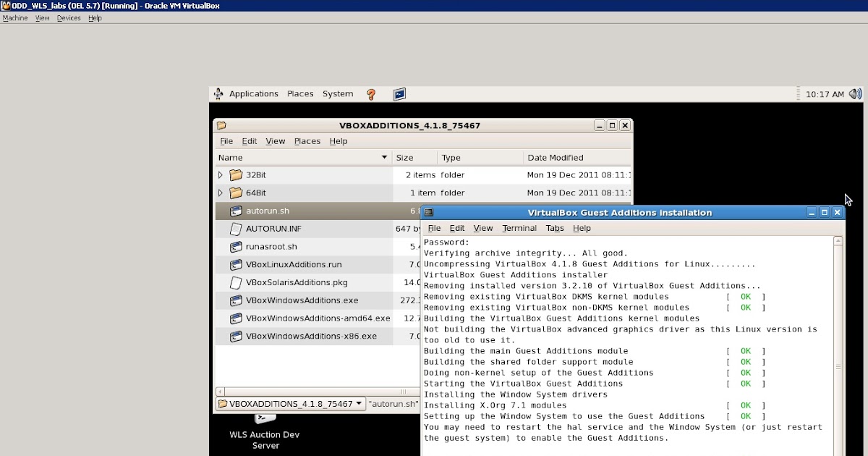868x456 pixels.
Task: Sort files by Type column header
Action: click(x=480, y=158)
